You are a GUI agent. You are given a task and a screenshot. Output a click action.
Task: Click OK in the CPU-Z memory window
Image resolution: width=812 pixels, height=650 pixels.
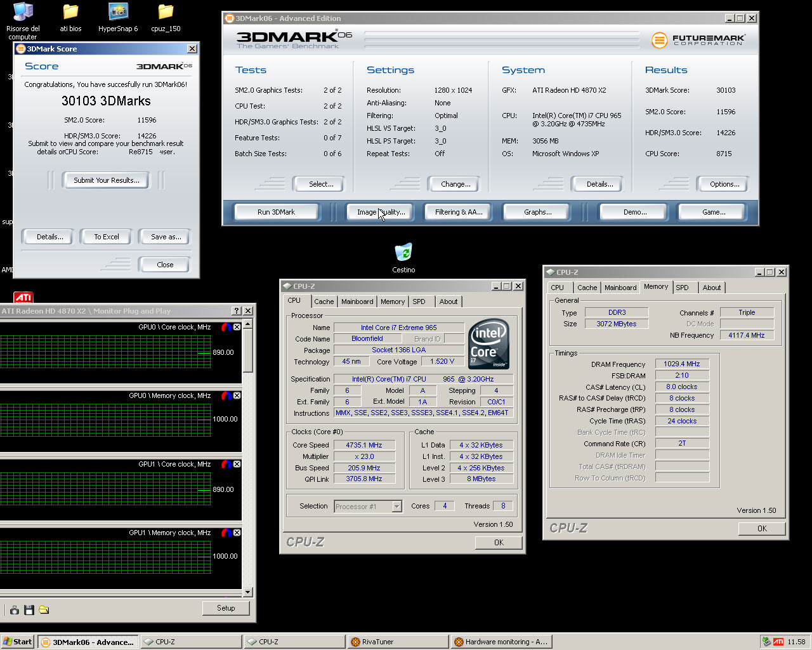[x=762, y=528]
